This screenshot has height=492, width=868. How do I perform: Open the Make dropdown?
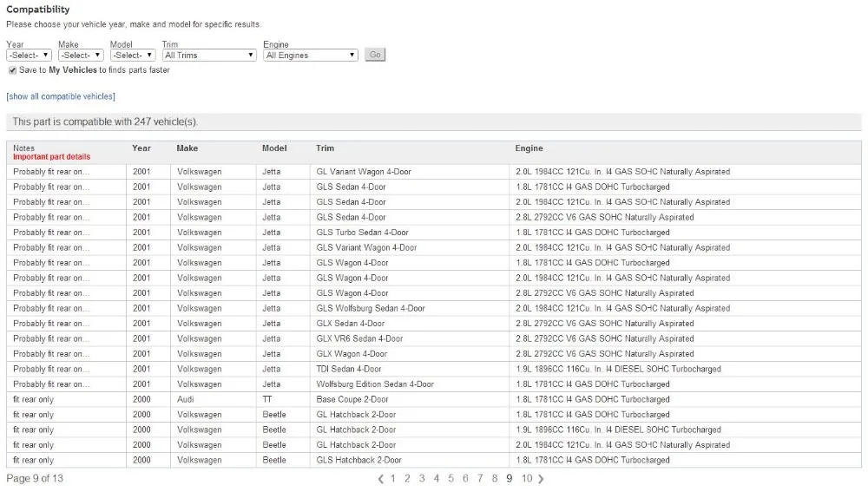coord(81,56)
